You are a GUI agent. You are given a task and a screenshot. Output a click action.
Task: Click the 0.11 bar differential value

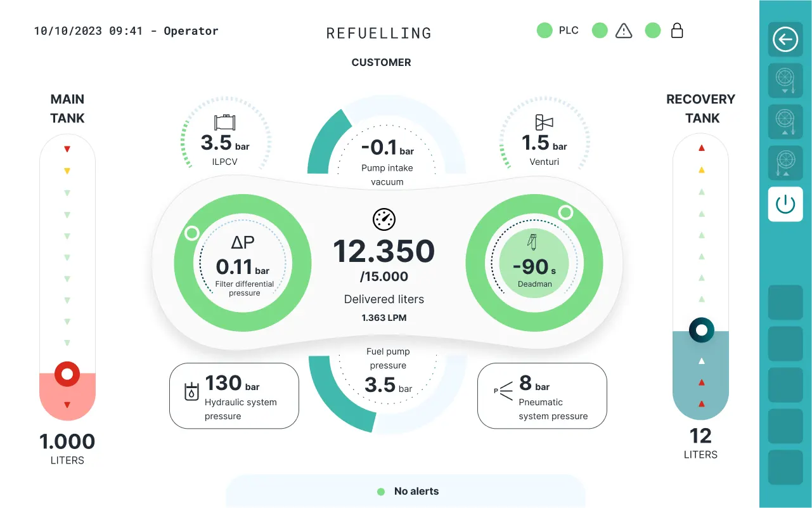243,267
